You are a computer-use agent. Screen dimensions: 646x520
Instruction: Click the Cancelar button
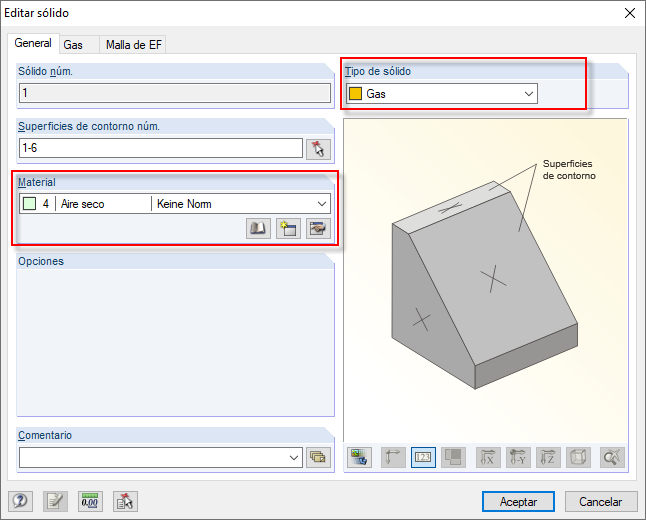pyautogui.click(x=601, y=501)
